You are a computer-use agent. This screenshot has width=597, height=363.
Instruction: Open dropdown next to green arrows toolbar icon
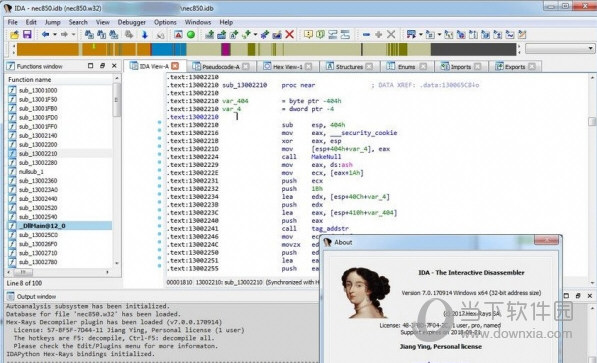[255, 35]
